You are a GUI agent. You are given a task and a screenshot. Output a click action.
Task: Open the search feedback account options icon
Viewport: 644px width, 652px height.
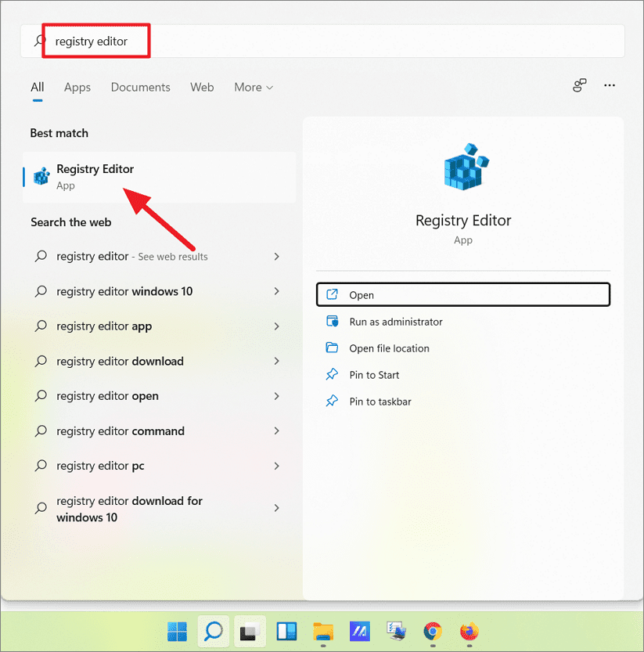tap(579, 86)
